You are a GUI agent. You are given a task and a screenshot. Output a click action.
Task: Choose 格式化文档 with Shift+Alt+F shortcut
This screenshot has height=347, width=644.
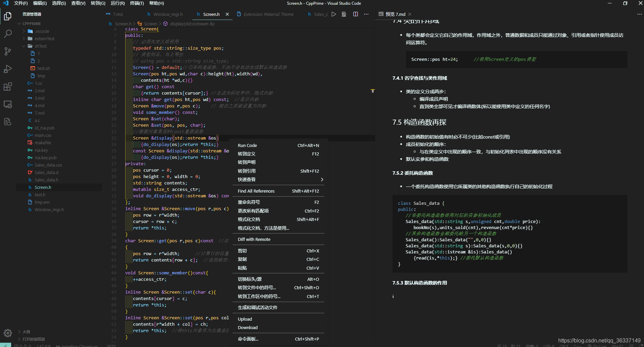(278, 219)
